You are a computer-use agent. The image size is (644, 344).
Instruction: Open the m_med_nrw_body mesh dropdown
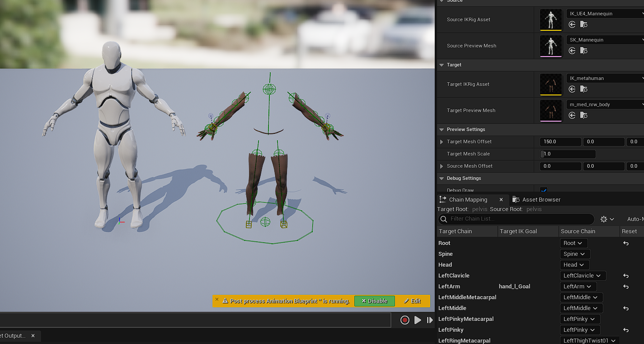pyautogui.click(x=605, y=104)
